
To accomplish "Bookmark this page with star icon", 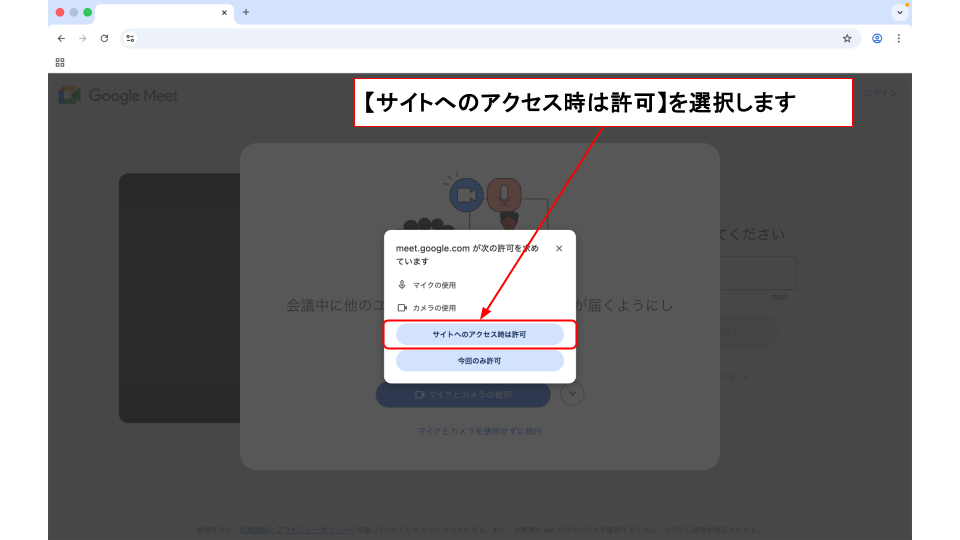I will point(847,38).
